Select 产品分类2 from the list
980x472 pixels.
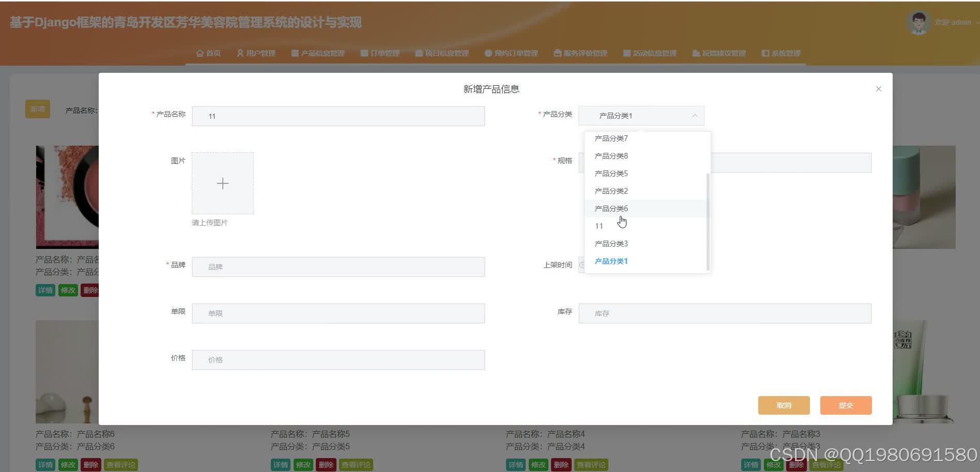point(647,191)
